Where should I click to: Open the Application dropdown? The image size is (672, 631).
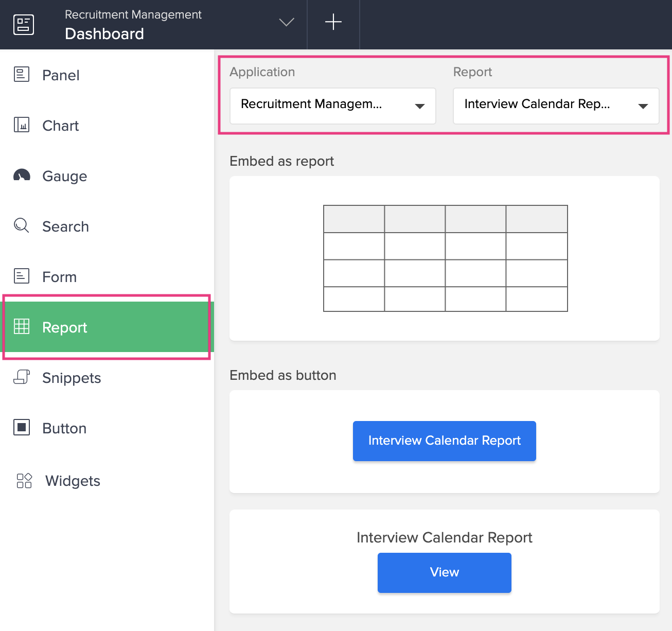pos(332,106)
